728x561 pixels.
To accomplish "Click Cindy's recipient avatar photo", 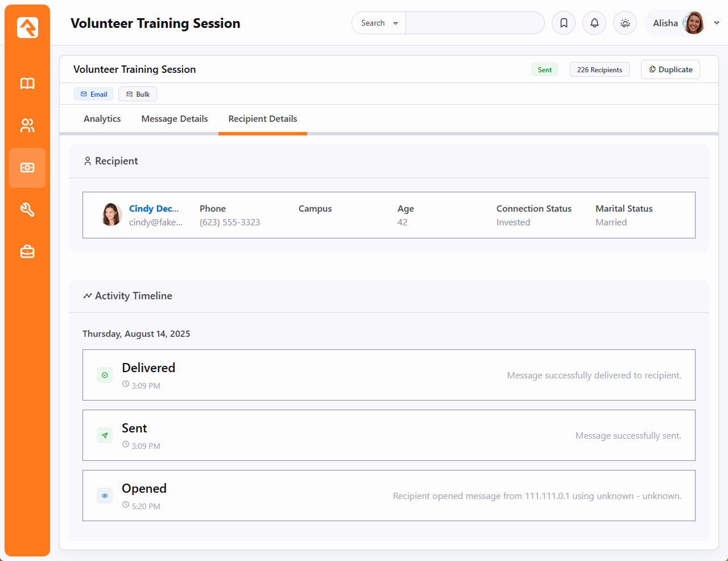I will pos(112,215).
